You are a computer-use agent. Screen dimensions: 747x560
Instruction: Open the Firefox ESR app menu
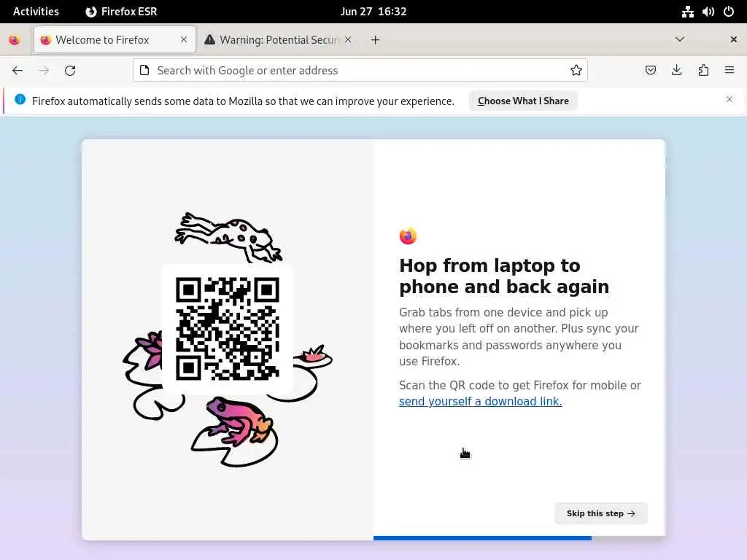122,12
